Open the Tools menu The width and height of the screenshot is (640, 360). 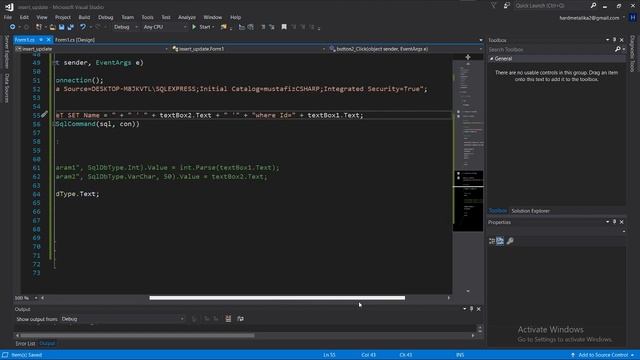click(x=147, y=17)
